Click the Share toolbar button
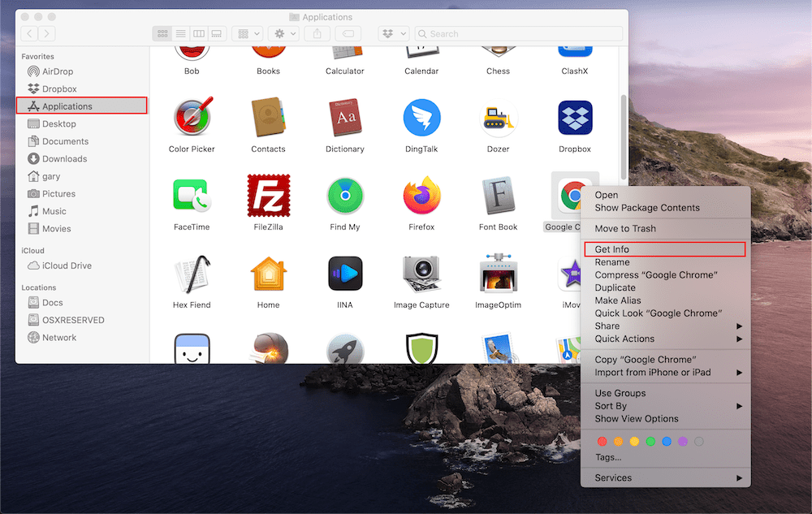 coord(317,33)
